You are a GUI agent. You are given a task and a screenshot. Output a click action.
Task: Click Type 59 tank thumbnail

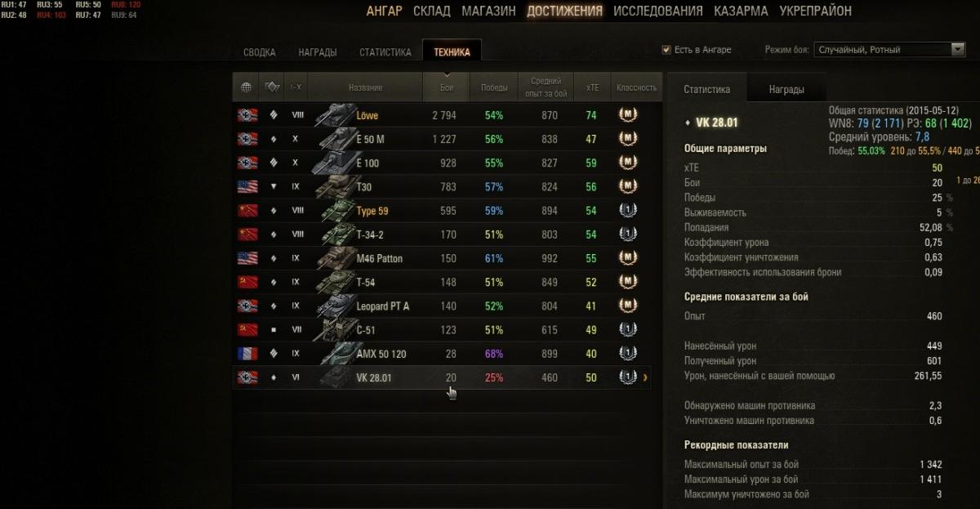tap(336, 211)
